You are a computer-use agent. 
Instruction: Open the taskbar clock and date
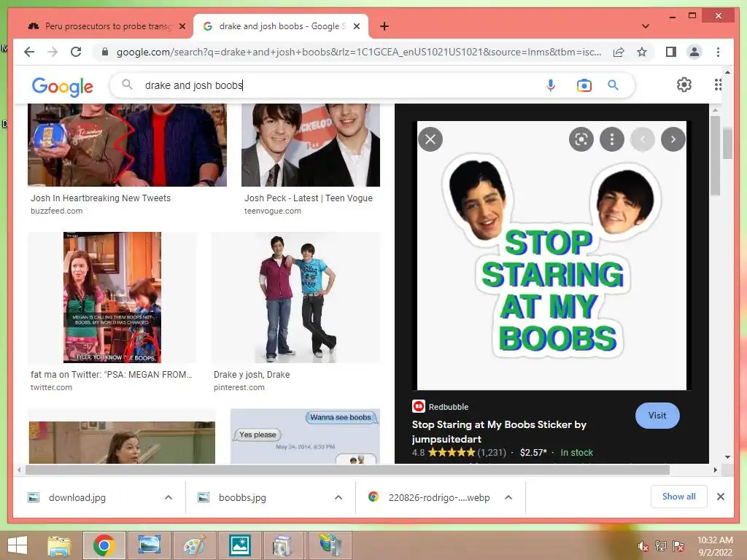[x=715, y=546]
